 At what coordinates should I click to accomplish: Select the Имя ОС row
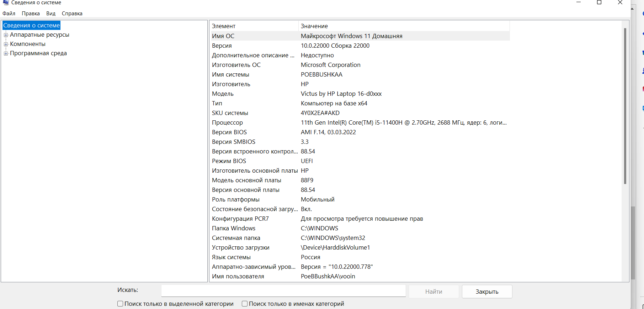(x=360, y=36)
